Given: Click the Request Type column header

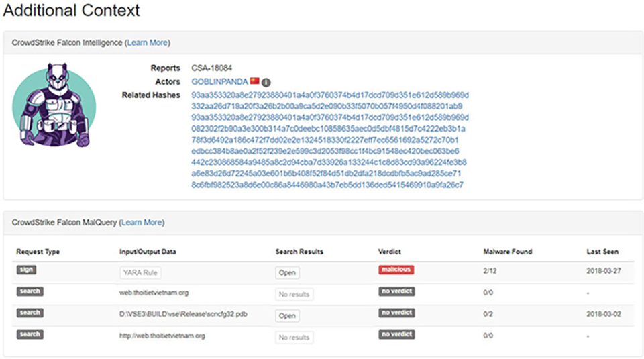Looking at the screenshot, I should coord(38,252).
